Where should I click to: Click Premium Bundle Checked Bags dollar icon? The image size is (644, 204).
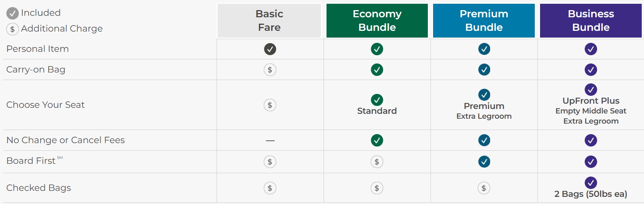[x=484, y=188]
